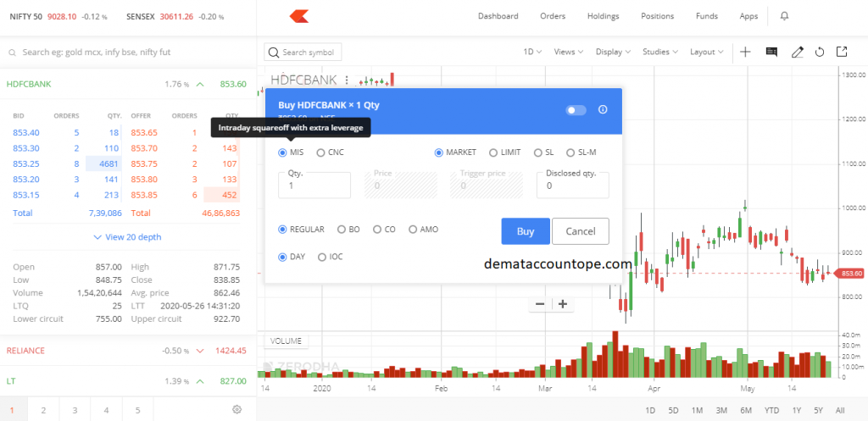Open the notifications bell
This screenshot has height=421, width=868.
(x=784, y=16)
